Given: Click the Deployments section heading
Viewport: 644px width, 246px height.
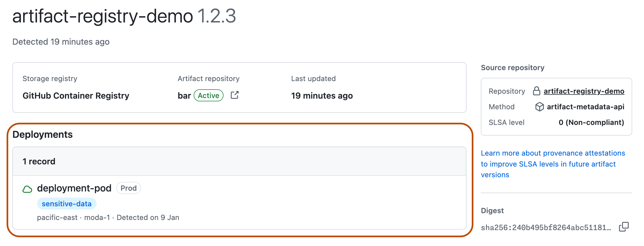Looking at the screenshot, I should tap(43, 135).
